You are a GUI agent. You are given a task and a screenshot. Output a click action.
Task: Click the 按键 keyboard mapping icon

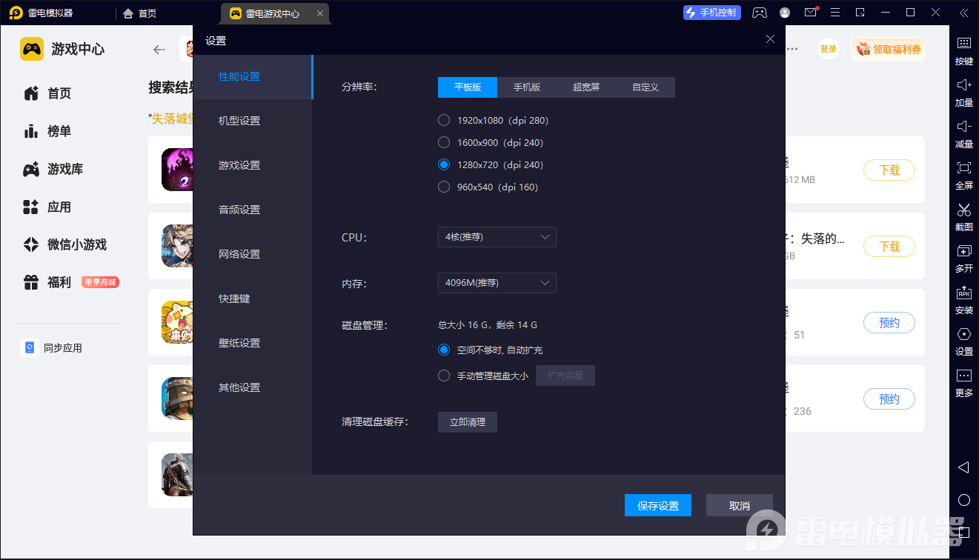coord(963,44)
